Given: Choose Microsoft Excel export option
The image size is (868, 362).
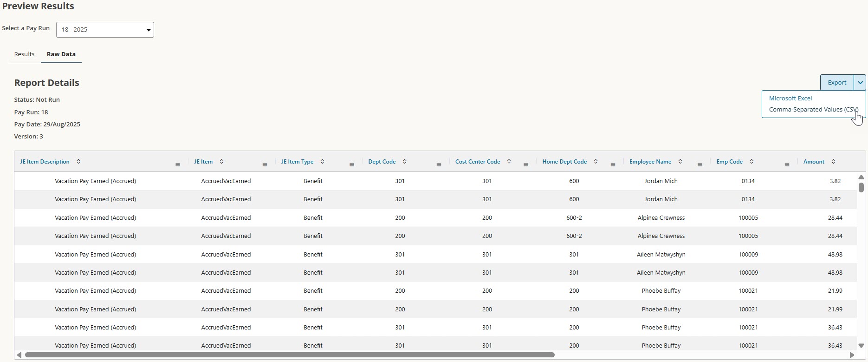Looking at the screenshot, I should (790, 98).
